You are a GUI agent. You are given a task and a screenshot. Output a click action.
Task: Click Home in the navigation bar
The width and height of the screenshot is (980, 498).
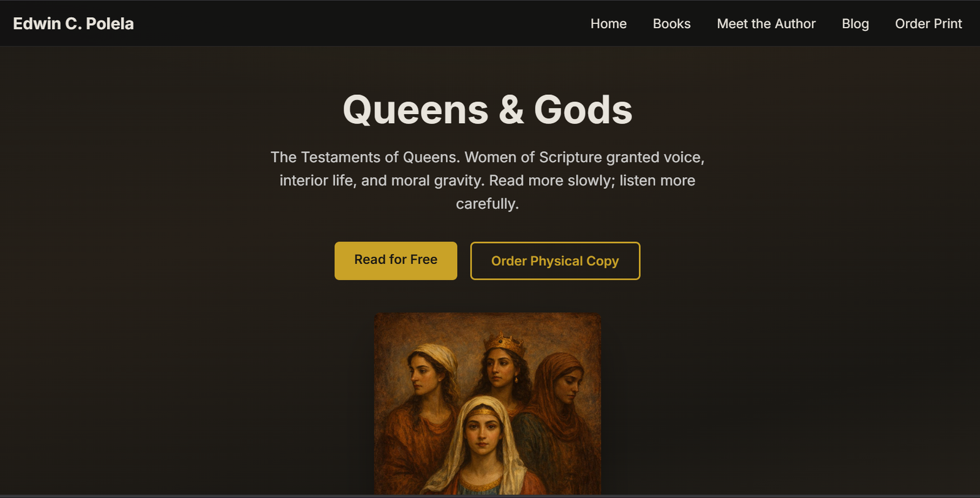click(608, 24)
